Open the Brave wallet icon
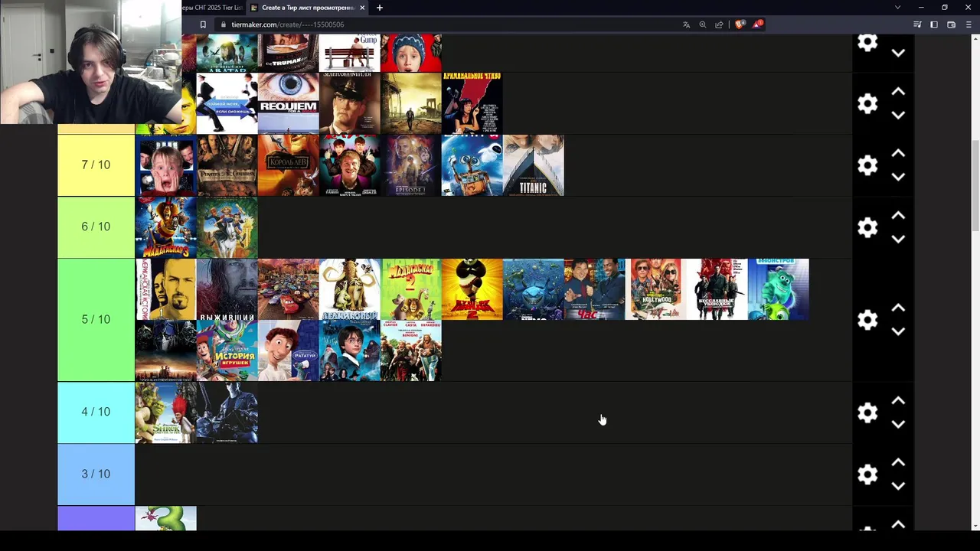The height and width of the screenshot is (551, 980). coord(951,24)
